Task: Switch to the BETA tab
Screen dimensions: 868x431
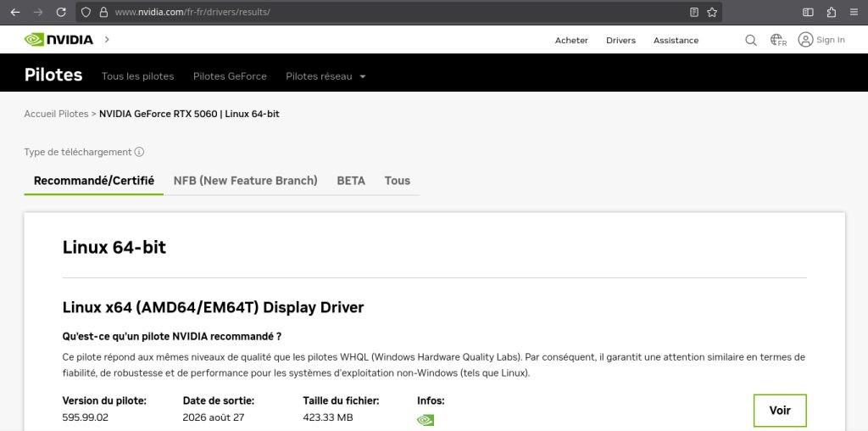Action: [351, 181]
